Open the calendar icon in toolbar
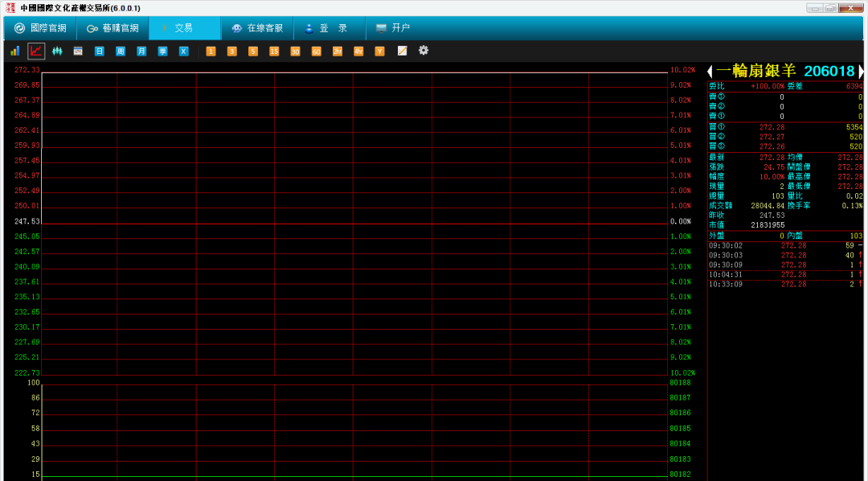 click(78, 51)
